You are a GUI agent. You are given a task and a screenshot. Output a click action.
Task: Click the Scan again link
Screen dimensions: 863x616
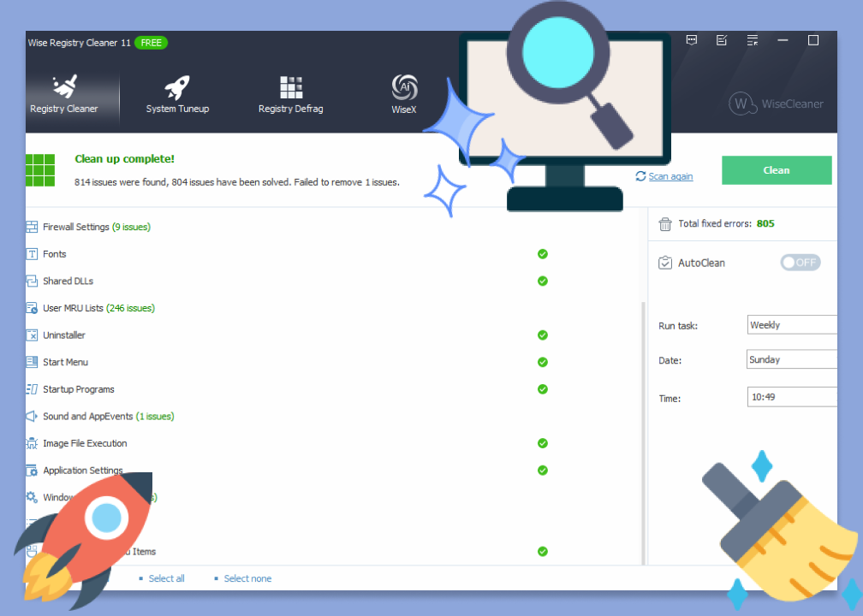[670, 176]
